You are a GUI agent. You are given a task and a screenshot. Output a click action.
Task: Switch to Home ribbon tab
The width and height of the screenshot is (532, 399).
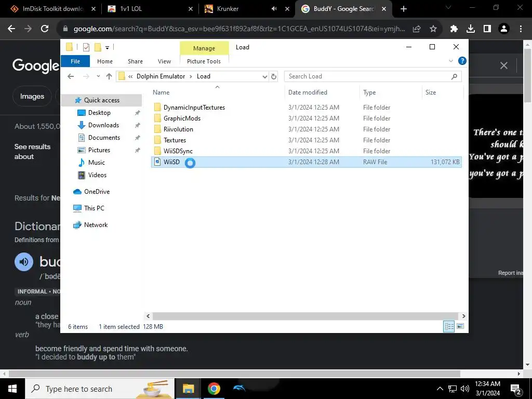click(105, 61)
